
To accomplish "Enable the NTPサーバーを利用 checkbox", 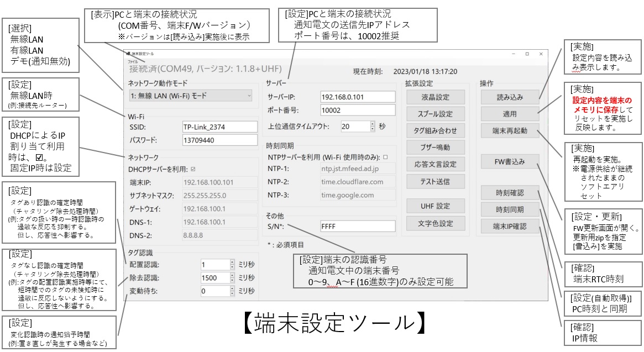I will (x=385, y=156).
